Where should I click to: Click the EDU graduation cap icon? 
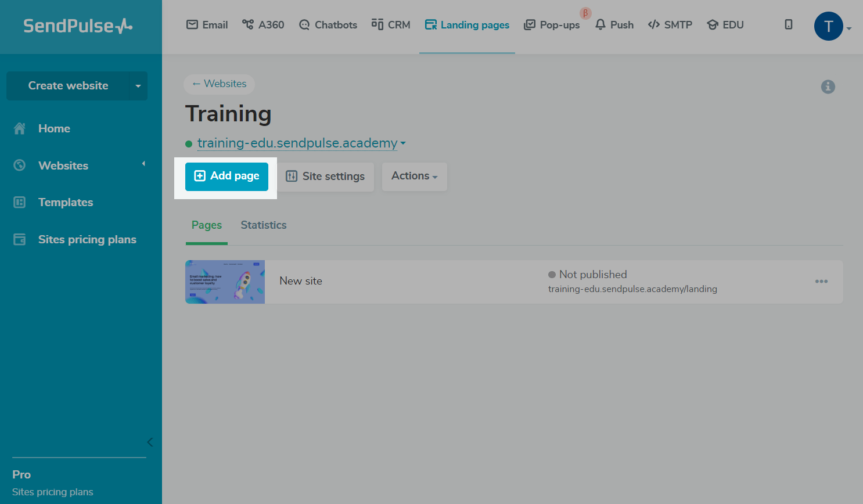point(713,25)
